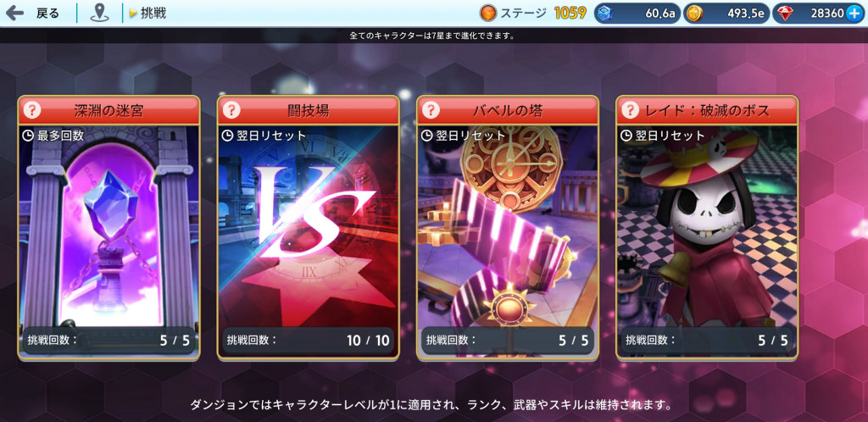Open the バベルの塔 tower card
The height and width of the screenshot is (422, 868).
pyautogui.click(x=508, y=228)
